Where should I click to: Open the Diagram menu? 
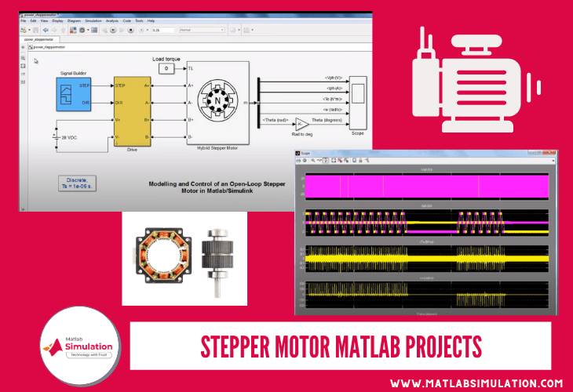pyautogui.click(x=74, y=21)
